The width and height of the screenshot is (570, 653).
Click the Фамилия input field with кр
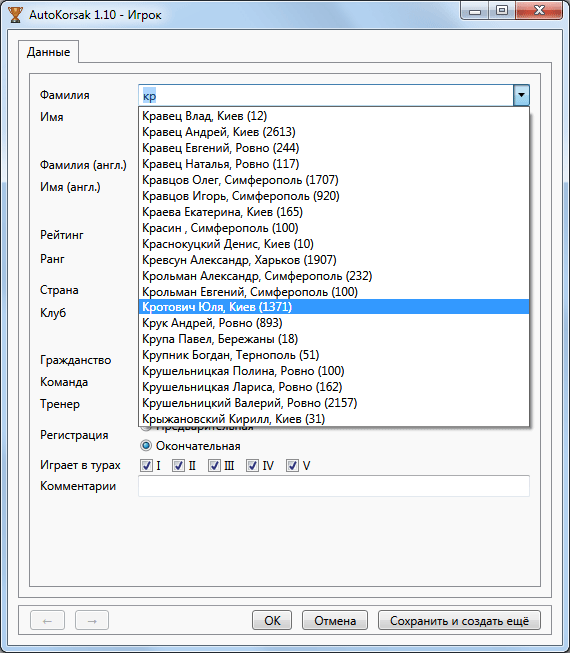pyautogui.click(x=326, y=95)
